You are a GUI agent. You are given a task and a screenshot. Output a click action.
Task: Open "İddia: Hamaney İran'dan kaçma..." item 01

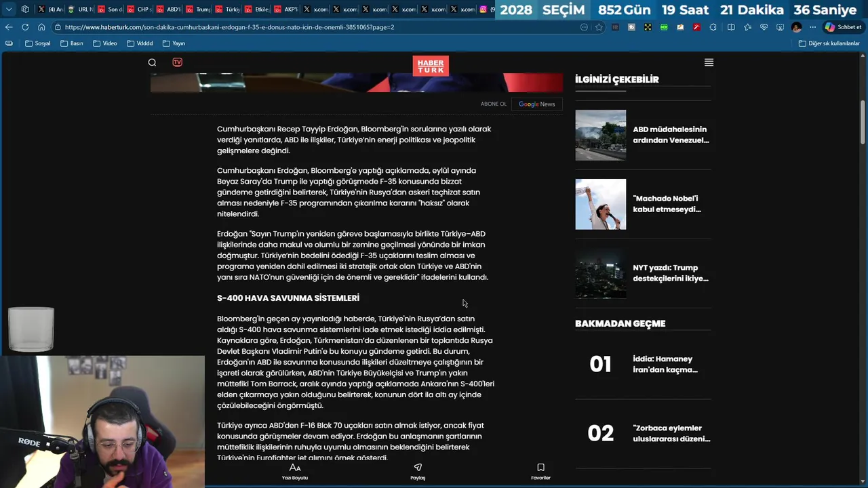coord(665,364)
